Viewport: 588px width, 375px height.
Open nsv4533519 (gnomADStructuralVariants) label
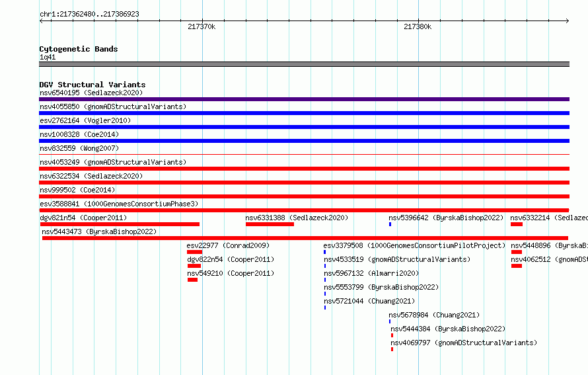tap(397, 259)
